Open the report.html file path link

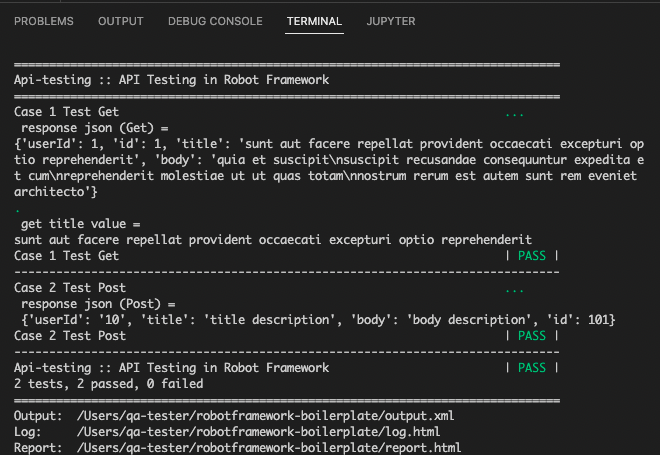tap(269, 447)
